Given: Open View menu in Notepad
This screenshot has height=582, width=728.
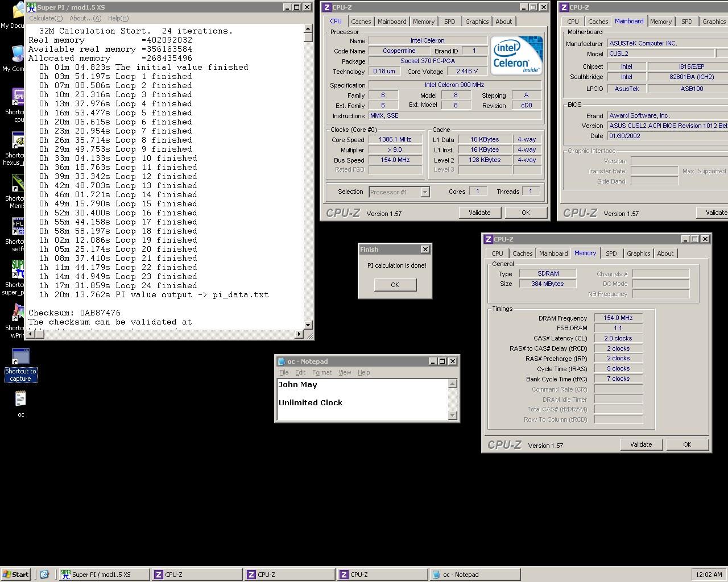Looking at the screenshot, I should click(x=345, y=372).
